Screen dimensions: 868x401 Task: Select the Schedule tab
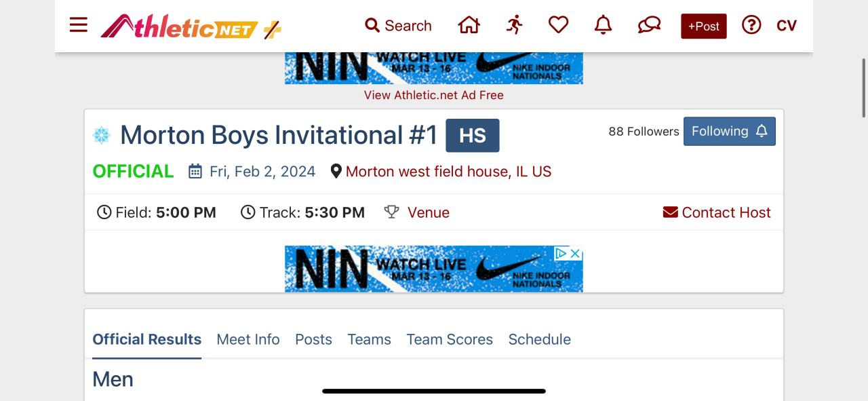540,339
